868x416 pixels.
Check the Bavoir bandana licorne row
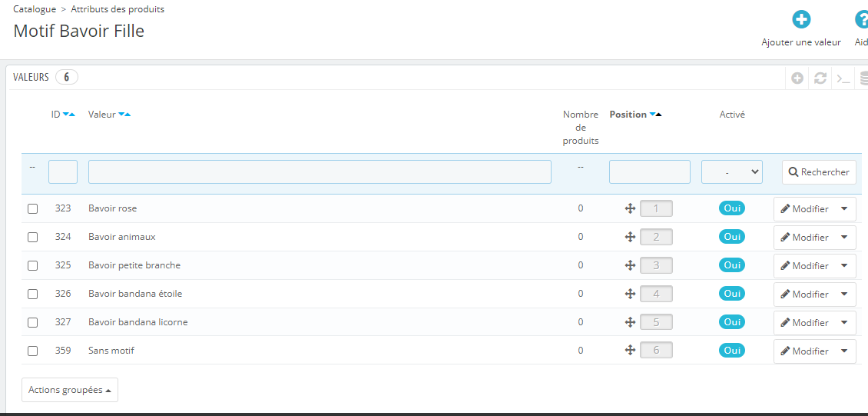(x=33, y=322)
